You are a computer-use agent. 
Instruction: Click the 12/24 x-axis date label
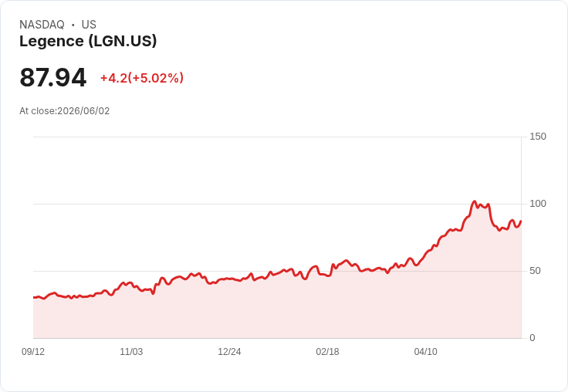[229, 352]
